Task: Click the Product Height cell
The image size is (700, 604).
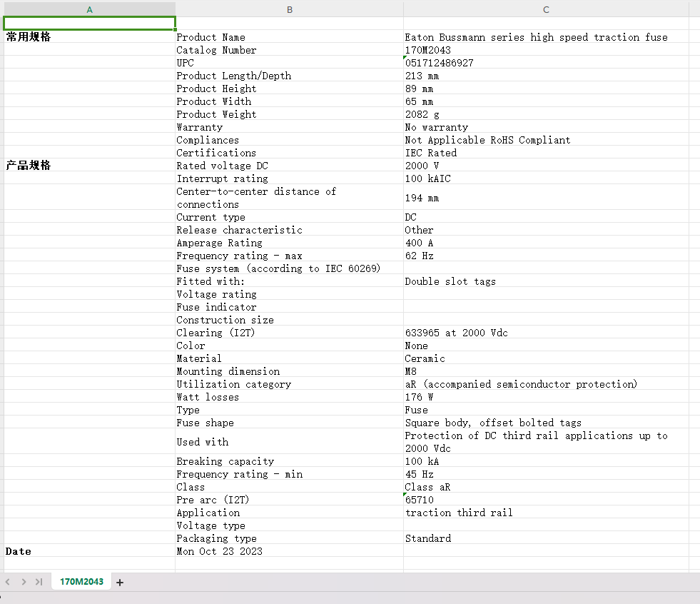Action: 289,89
